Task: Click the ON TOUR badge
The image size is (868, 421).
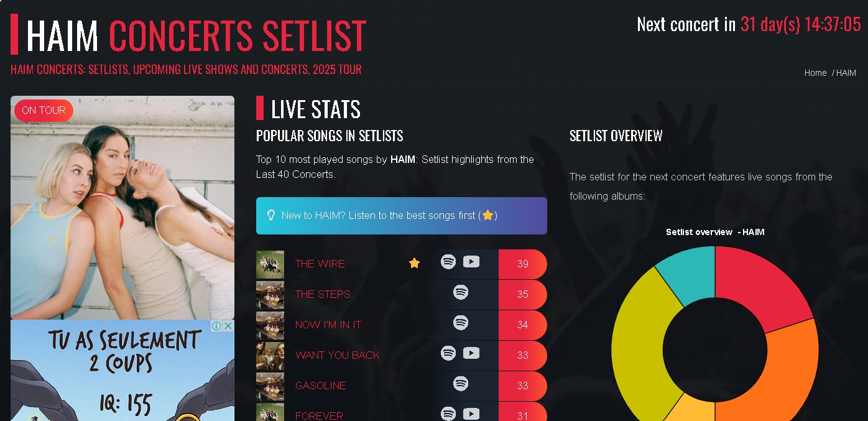Action: (44, 110)
